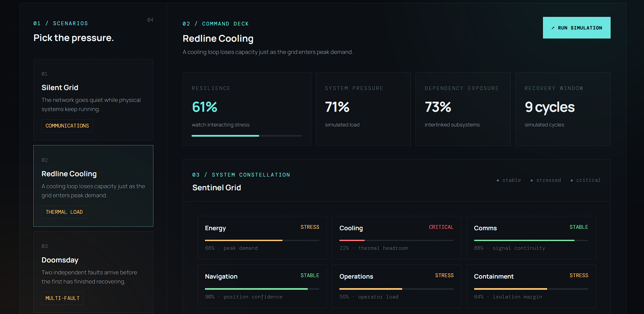The width and height of the screenshot is (644, 314).
Task: Click the 'watch interacting stress' caption
Action: (221, 125)
